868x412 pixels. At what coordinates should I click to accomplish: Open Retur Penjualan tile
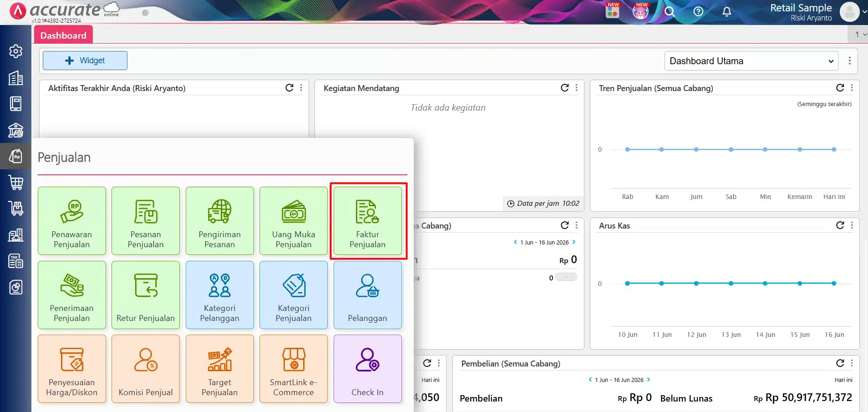(146, 295)
